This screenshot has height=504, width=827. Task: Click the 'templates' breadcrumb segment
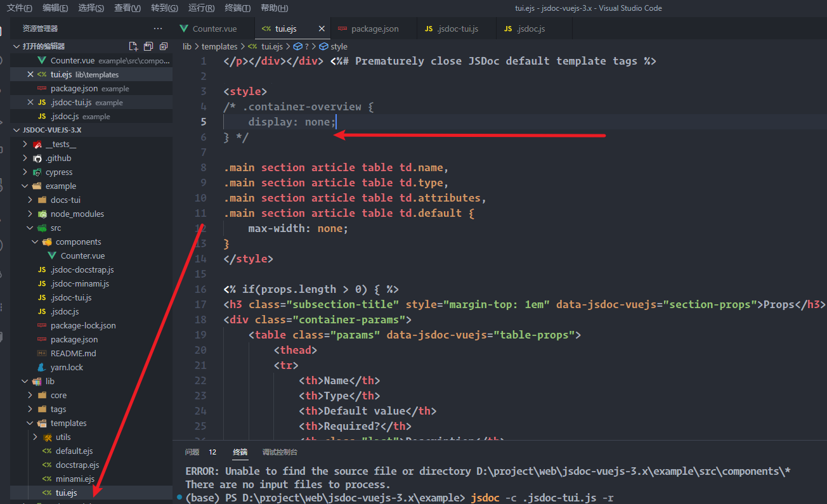tap(219, 46)
